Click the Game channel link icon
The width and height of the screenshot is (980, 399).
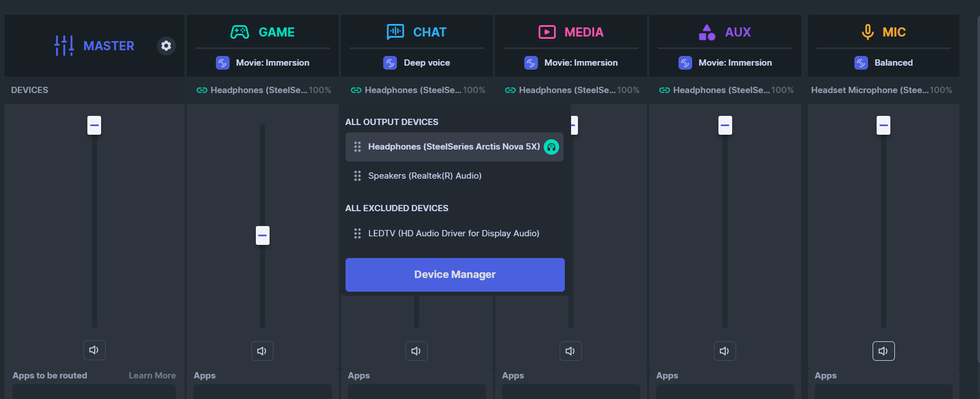(x=202, y=90)
